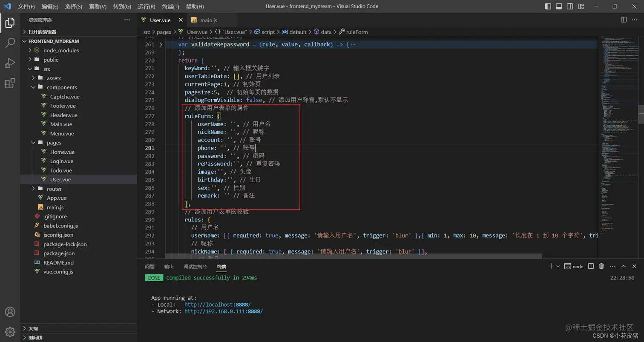Expand the router folder
This screenshot has height=342, width=644.
click(78, 189)
